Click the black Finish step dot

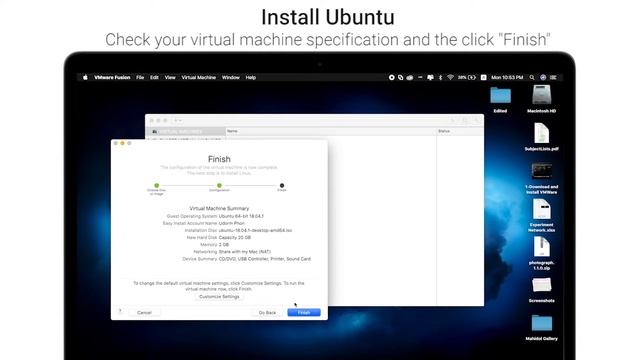point(282,185)
